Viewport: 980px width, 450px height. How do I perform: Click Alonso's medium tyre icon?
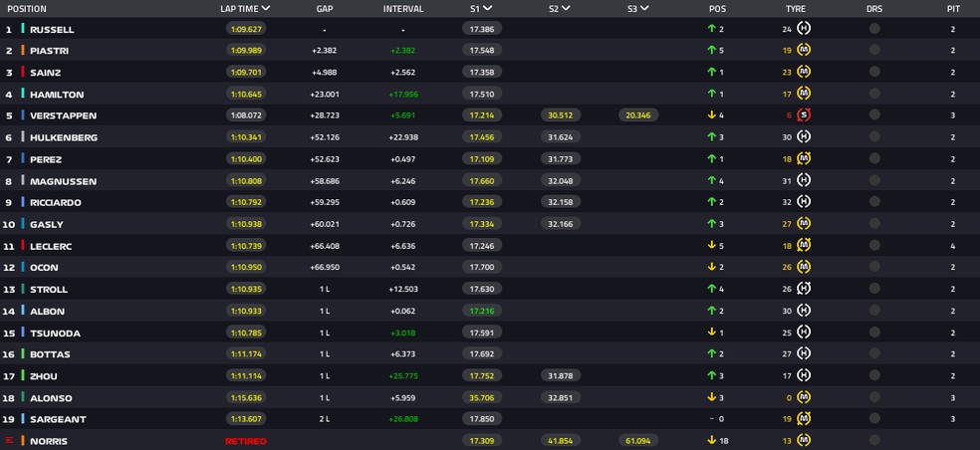point(804,397)
